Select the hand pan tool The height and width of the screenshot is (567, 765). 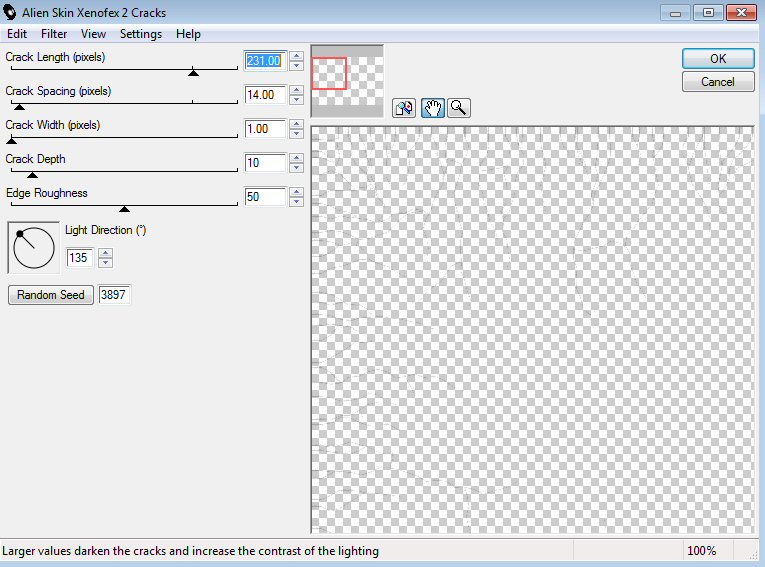[x=432, y=108]
